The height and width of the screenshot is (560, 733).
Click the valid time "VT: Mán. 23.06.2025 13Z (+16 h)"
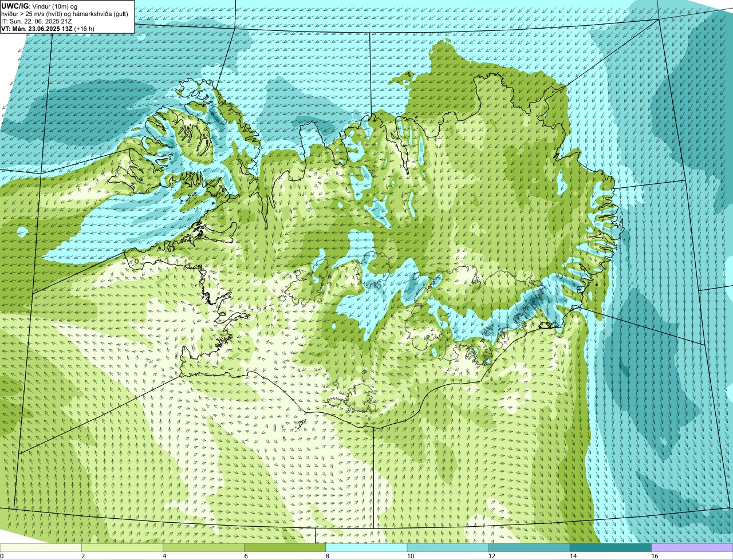tap(48, 28)
